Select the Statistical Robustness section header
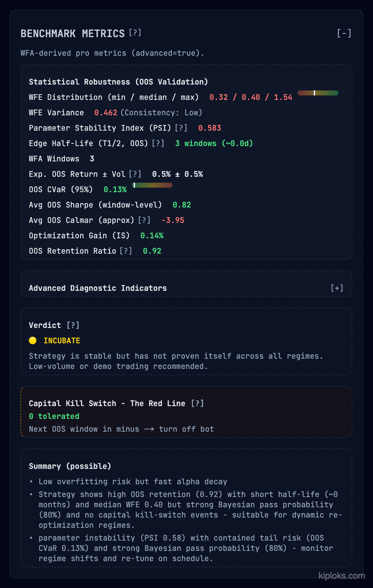 pyautogui.click(x=118, y=82)
